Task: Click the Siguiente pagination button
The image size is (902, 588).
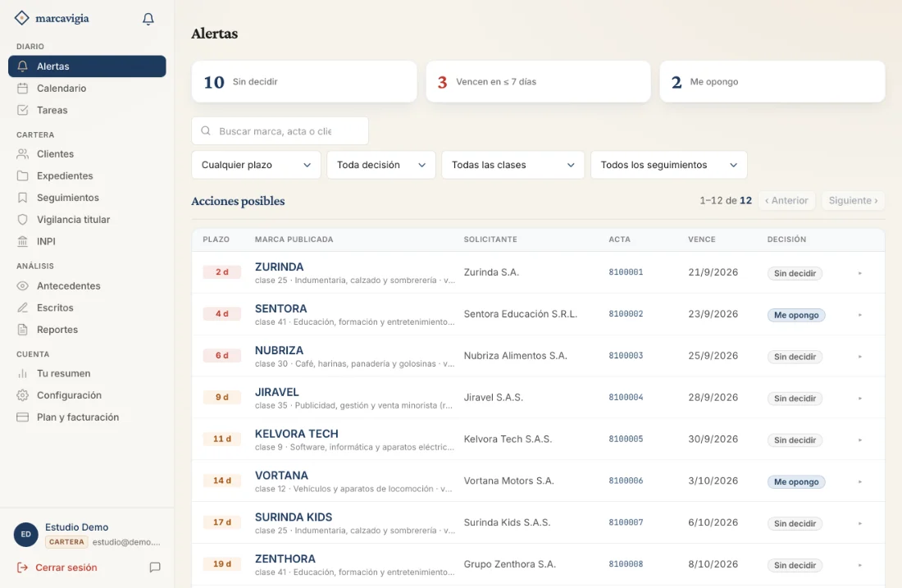Action: pyautogui.click(x=853, y=200)
